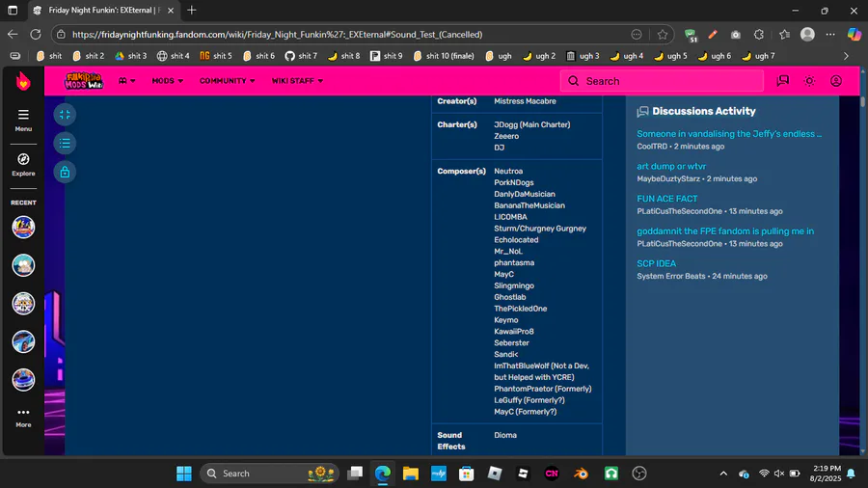Click the Windows taskbar Search box

coord(269,474)
